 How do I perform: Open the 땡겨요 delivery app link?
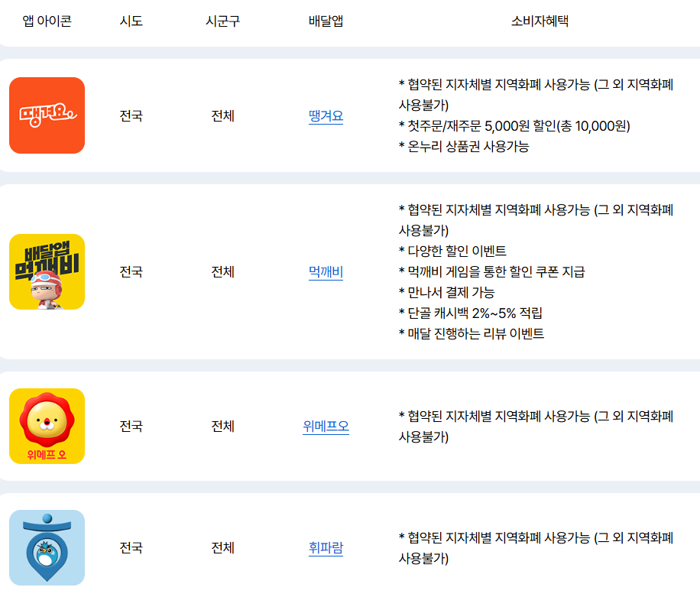[x=326, y=116]
